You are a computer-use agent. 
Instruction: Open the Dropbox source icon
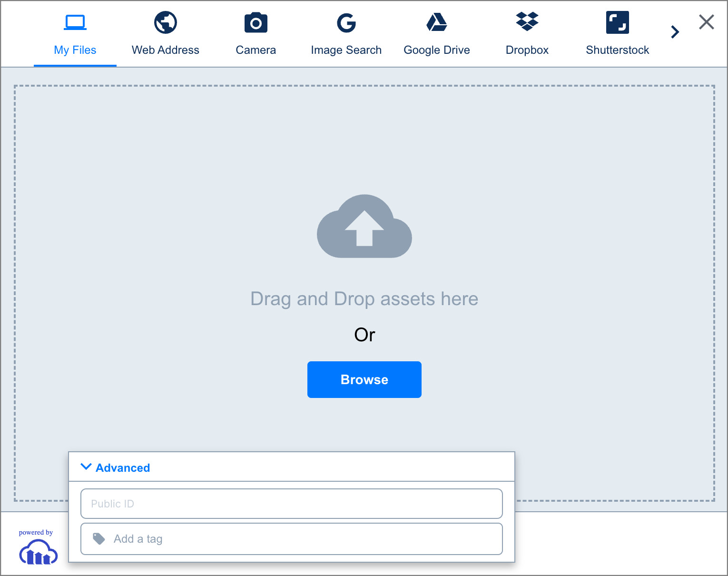tap(527, 21)
